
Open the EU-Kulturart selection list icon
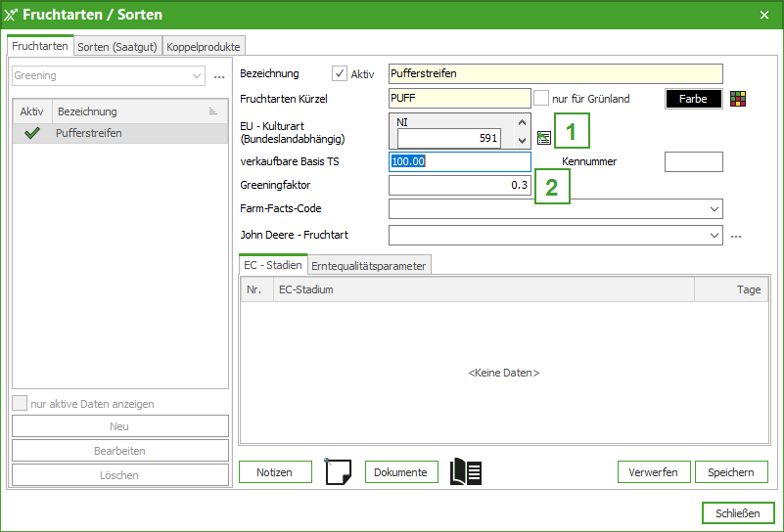(544, 138)
